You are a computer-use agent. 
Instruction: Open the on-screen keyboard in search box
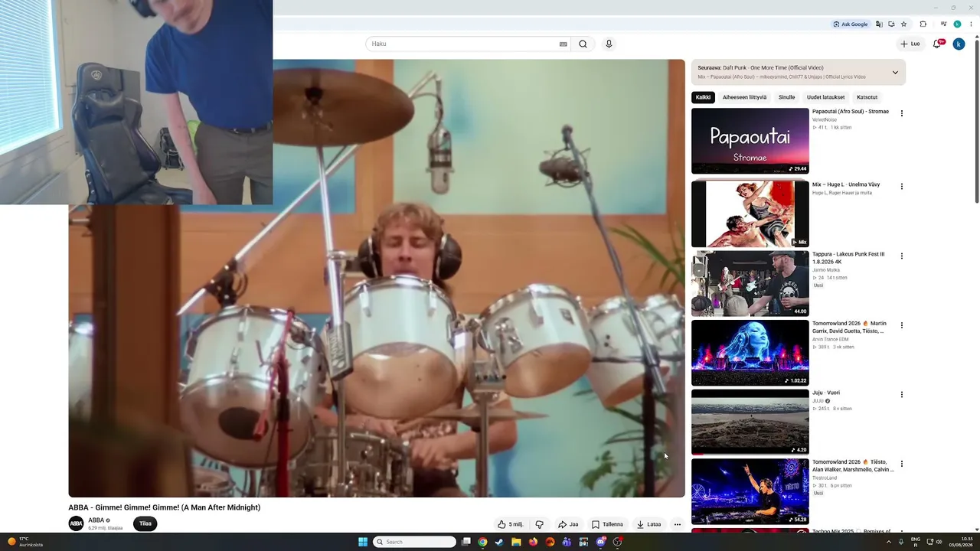point(563,44)
